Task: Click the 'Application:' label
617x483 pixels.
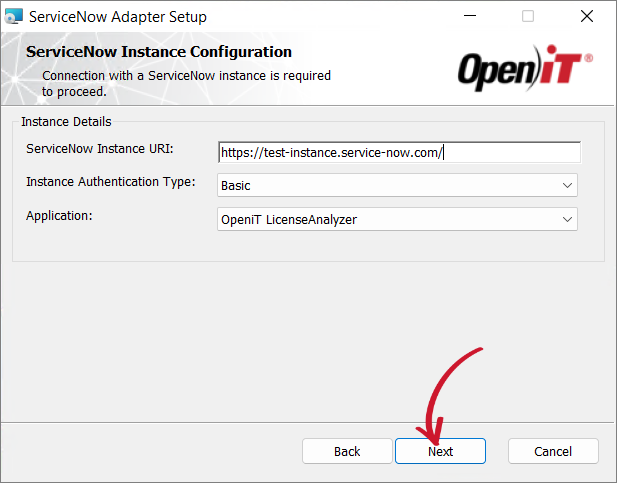Action: tap(59, 216)
